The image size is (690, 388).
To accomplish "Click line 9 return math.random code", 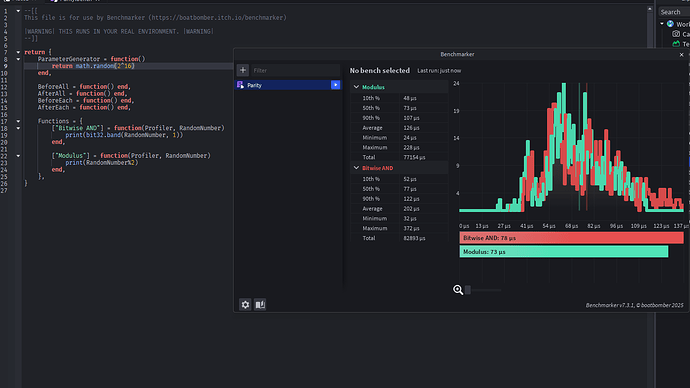I will tap(93, 66).
